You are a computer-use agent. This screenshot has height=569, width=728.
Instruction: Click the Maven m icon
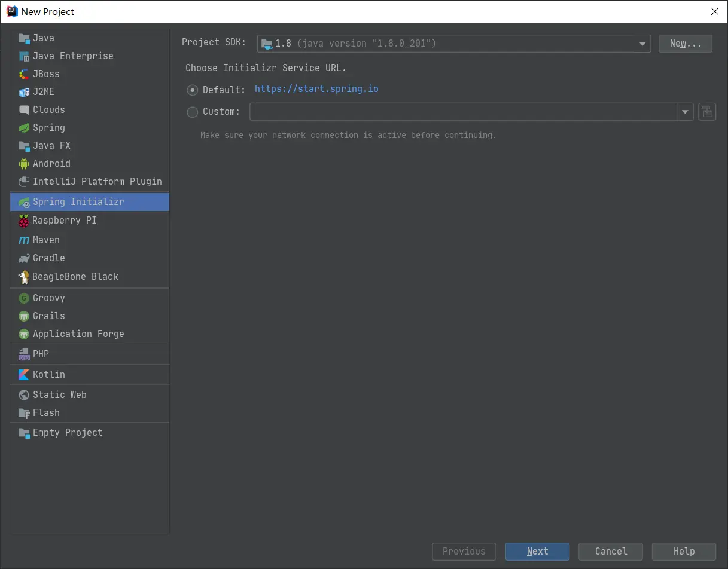(x=24, y=240)
